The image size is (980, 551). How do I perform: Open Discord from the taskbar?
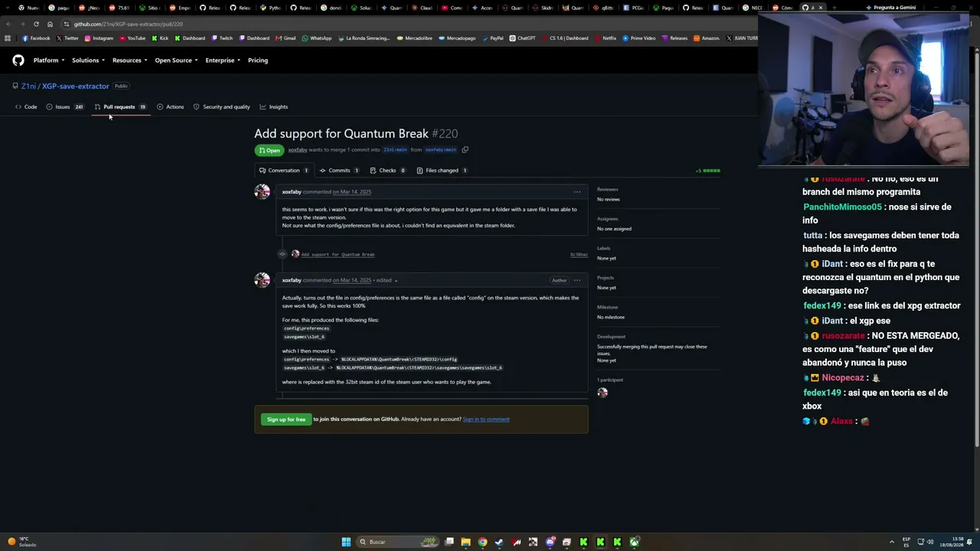point(550,542)
